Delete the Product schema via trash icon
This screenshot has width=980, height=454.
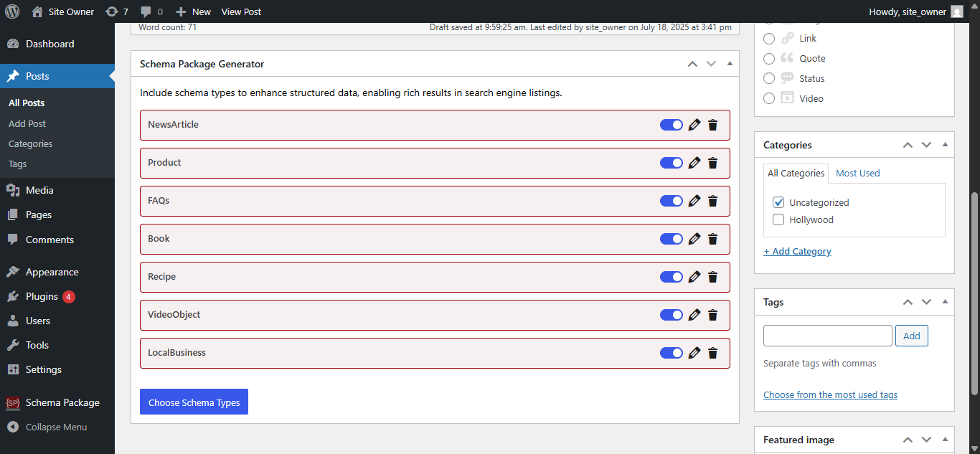click(x=712, y=163)
